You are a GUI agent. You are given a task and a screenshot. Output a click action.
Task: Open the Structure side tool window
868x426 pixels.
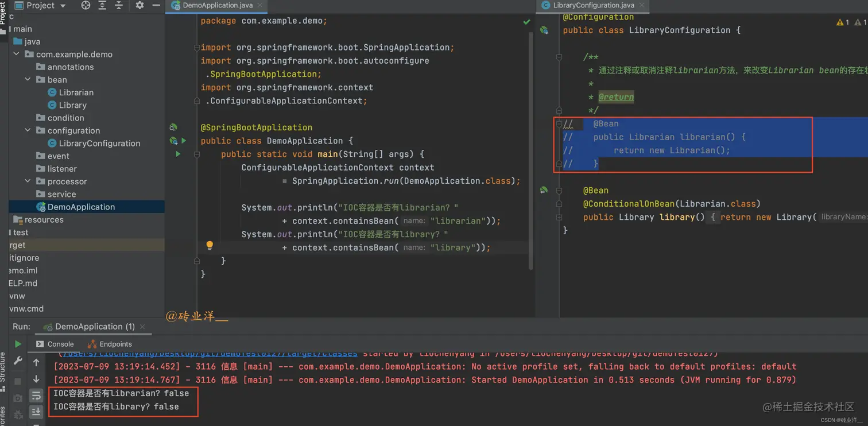[3, 370]
